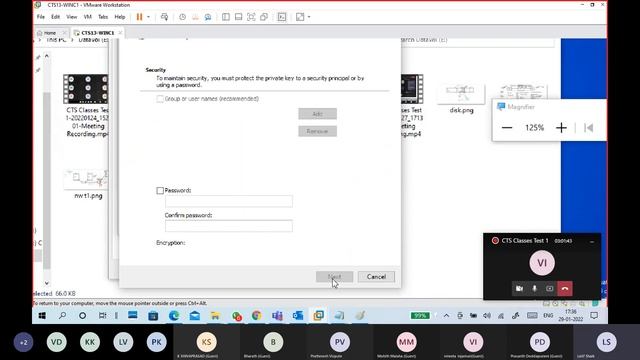Image resolution: width=640 pixels, height=360 pixels.
Task: Open the Mail app from the taskbar
Action: [195, 316]
